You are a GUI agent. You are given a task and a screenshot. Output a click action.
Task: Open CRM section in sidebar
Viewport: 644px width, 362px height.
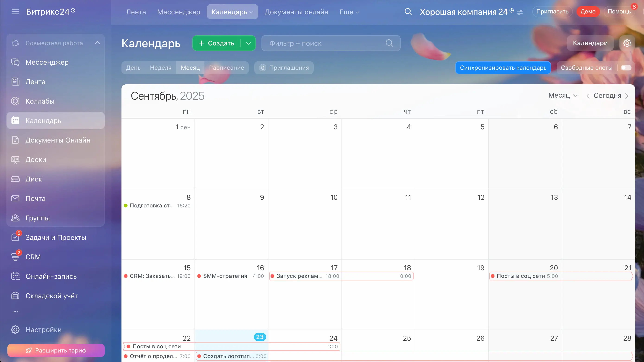(33, 257)
